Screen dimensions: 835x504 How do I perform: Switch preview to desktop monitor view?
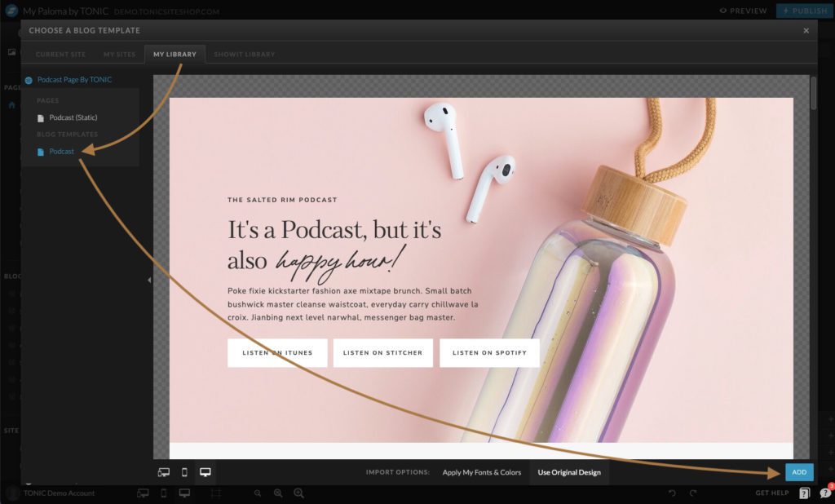[x=205, y=472]
